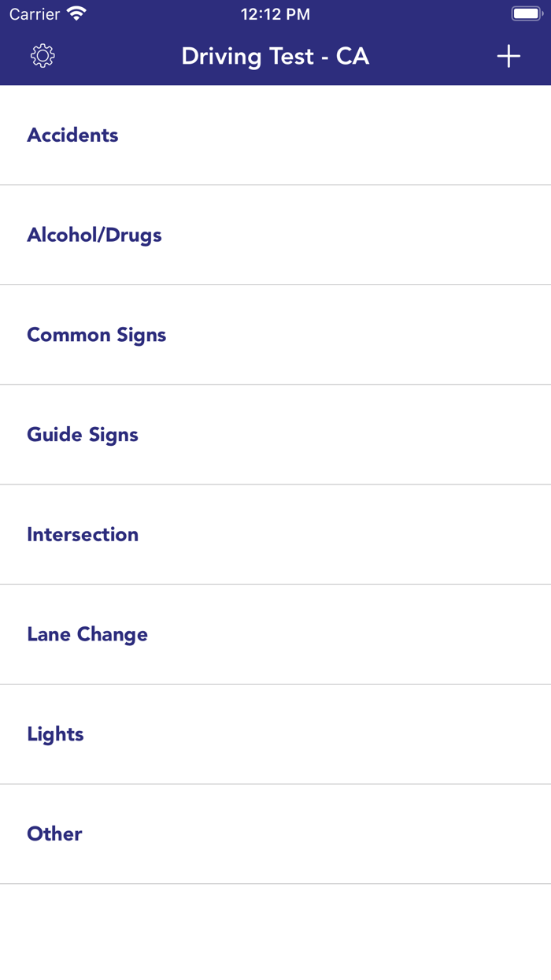Select the Lights category
551x980 pixels.
coord(55,734)
